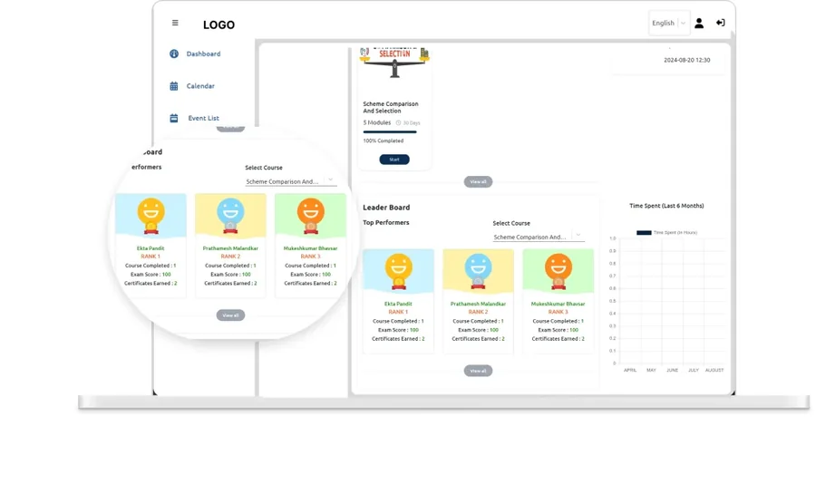The image size is (816, 504).
Task: Click the 100% completed progress bar
Action: [390, 132]
